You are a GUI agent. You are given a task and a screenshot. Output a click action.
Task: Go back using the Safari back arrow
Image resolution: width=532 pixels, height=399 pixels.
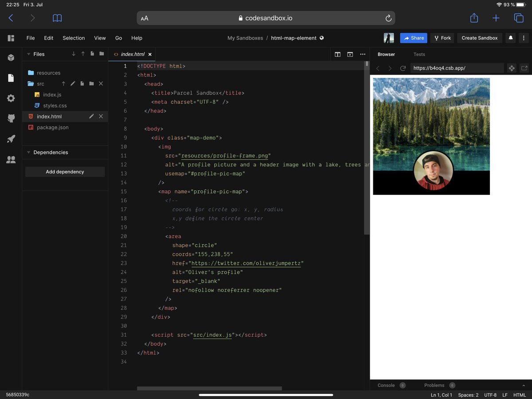tap(11, 18)
